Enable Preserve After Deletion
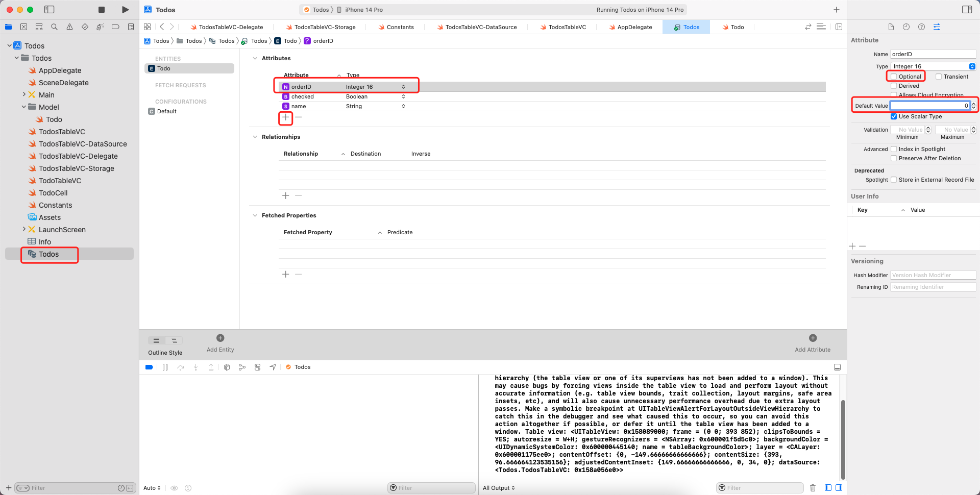Viewport: 980px width, 495px height. tap(894, 158)
